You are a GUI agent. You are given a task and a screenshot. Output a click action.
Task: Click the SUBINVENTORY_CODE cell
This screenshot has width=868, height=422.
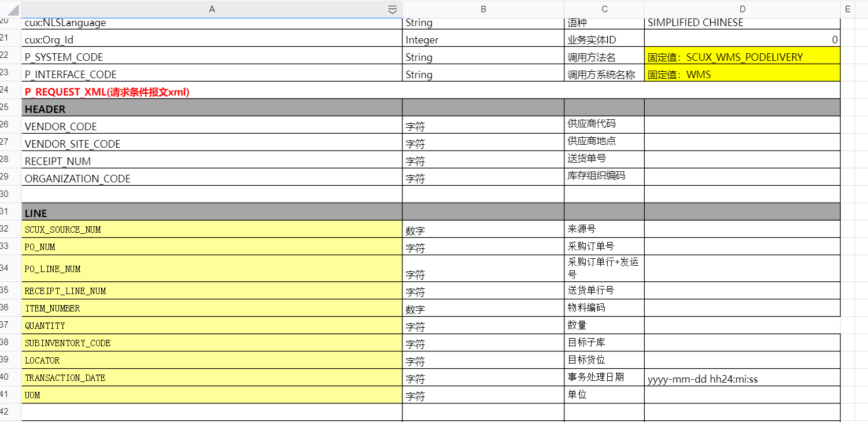[x=212, y=343]
